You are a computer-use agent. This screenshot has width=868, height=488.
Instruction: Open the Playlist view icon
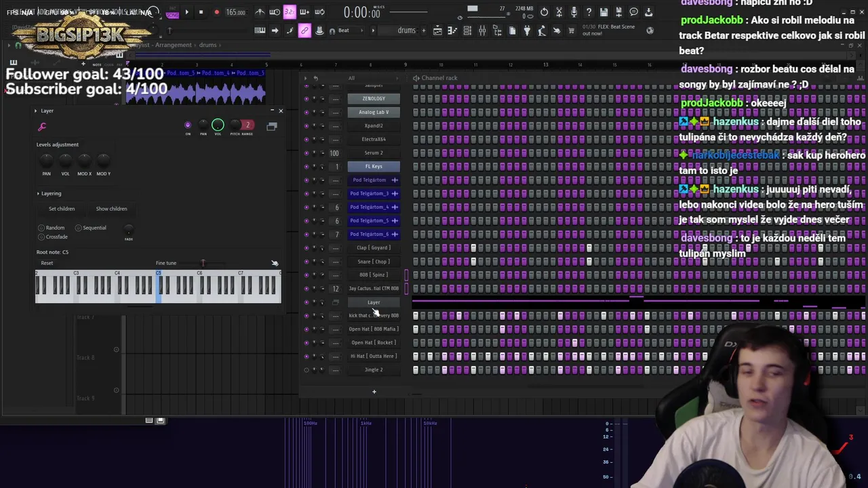[x=437, y=30]
